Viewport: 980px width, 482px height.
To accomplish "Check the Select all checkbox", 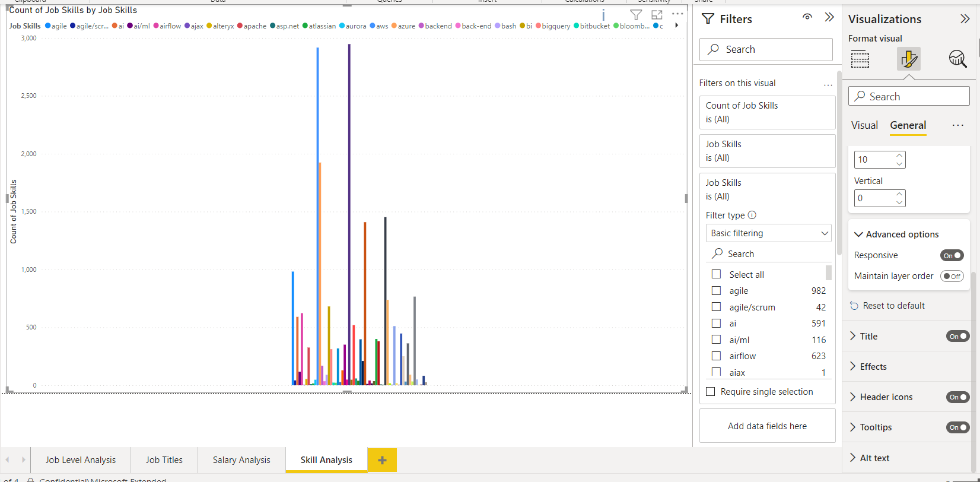I will 717,274.
